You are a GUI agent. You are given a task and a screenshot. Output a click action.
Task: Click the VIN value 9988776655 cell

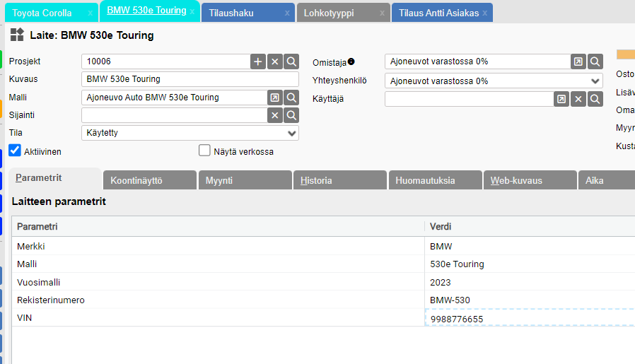(x=530, y=318)
